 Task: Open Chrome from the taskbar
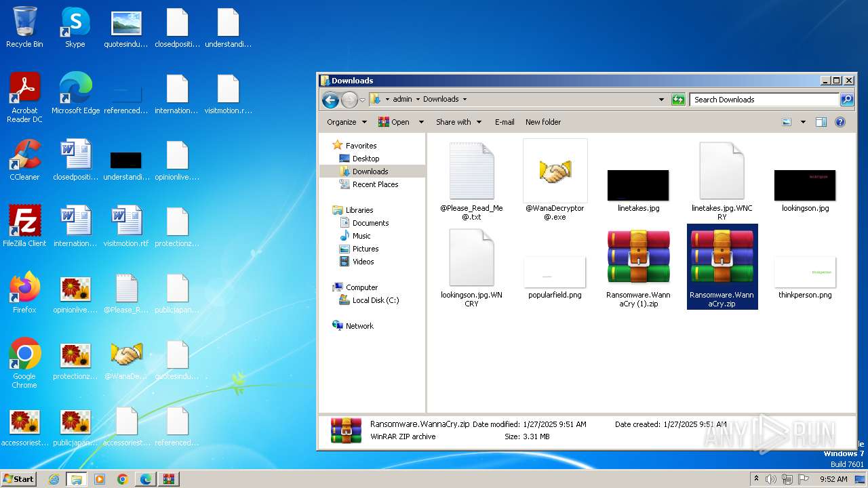(x=123, y=479)
